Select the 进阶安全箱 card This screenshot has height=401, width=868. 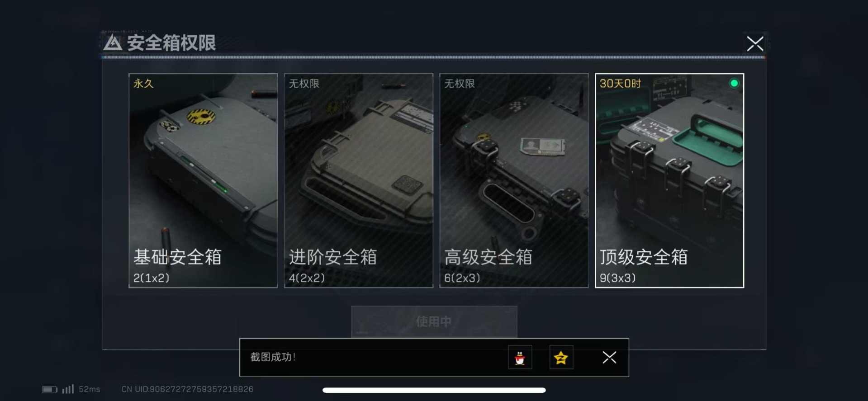359,180
